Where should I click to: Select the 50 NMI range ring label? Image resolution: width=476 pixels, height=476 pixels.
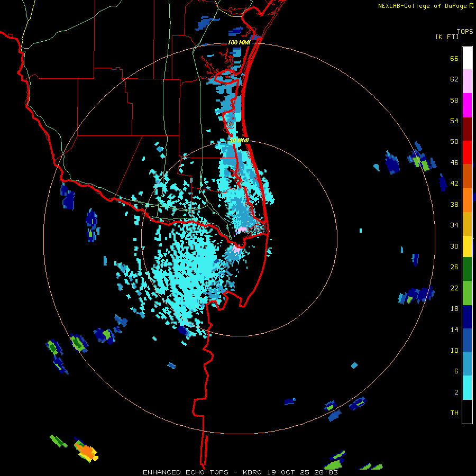[x=239, y=140]
